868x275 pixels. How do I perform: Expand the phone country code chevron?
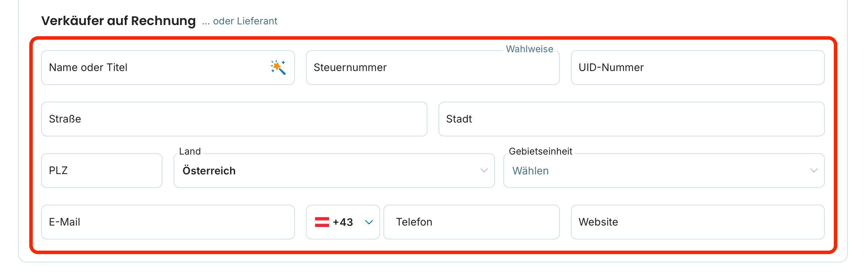pyautogui.click(x=369, y=222)
